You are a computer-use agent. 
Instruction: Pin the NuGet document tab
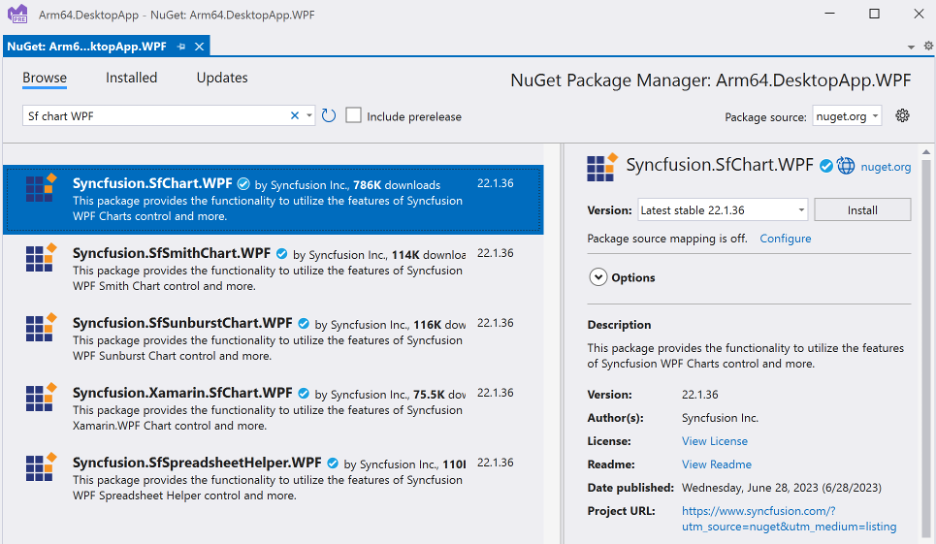181,47
